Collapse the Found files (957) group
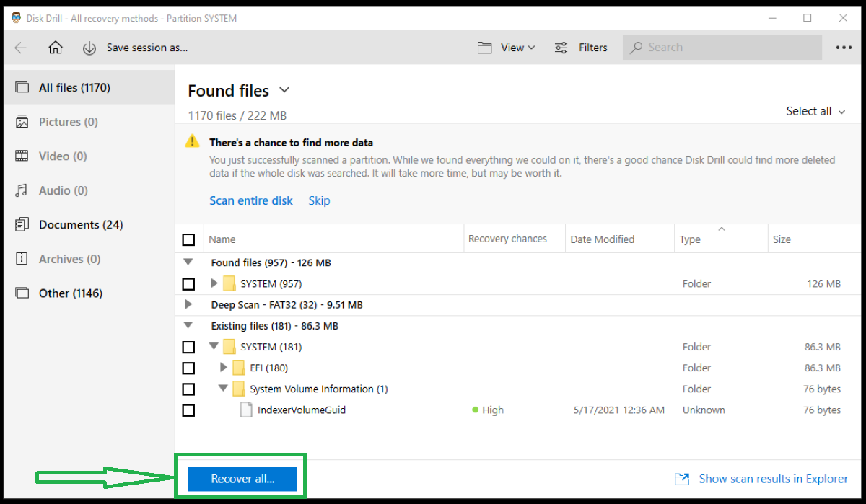The height and width of the screenshot is (504, 866). tap(188, 262)
